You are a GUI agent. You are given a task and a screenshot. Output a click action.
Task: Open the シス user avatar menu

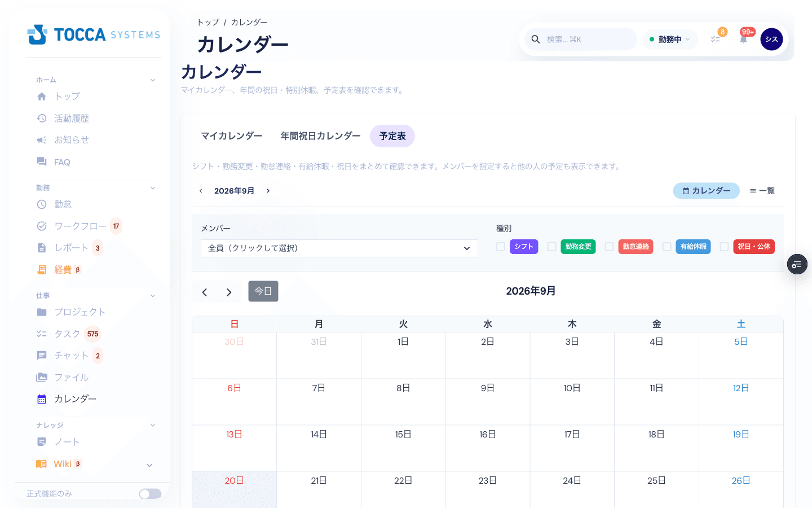coord(771,39)
